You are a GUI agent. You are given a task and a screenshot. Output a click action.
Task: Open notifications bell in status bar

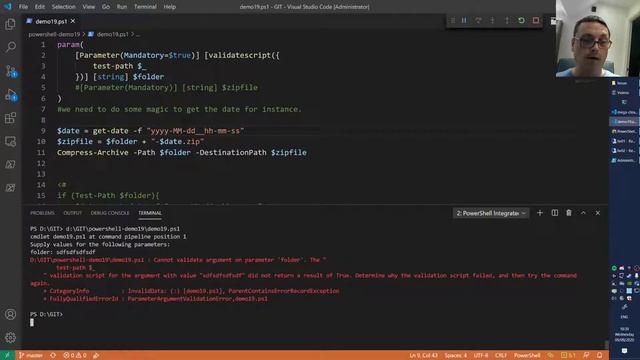coord(600,356)
